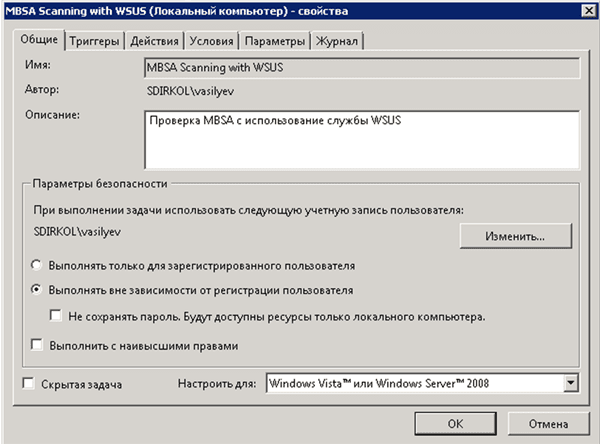
Task: Select 'Выполнять вне зависимости от регистрации' radio
Action: (x=37, y=291)
